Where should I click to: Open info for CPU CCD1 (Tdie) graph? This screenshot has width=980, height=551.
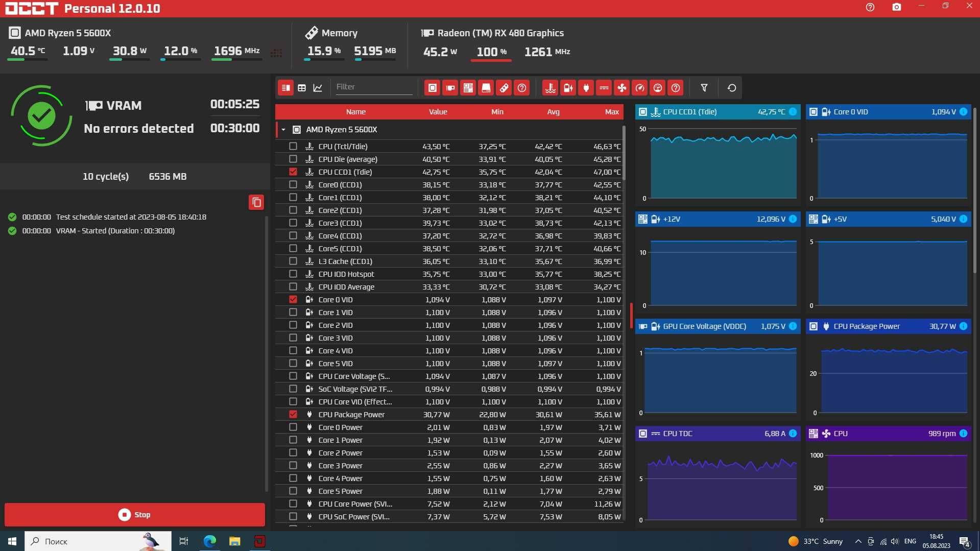793,112
